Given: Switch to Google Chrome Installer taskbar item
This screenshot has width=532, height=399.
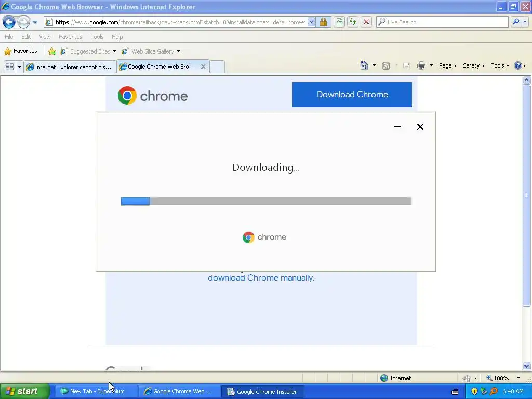Looking at the screenshot, I should [262, 391].
